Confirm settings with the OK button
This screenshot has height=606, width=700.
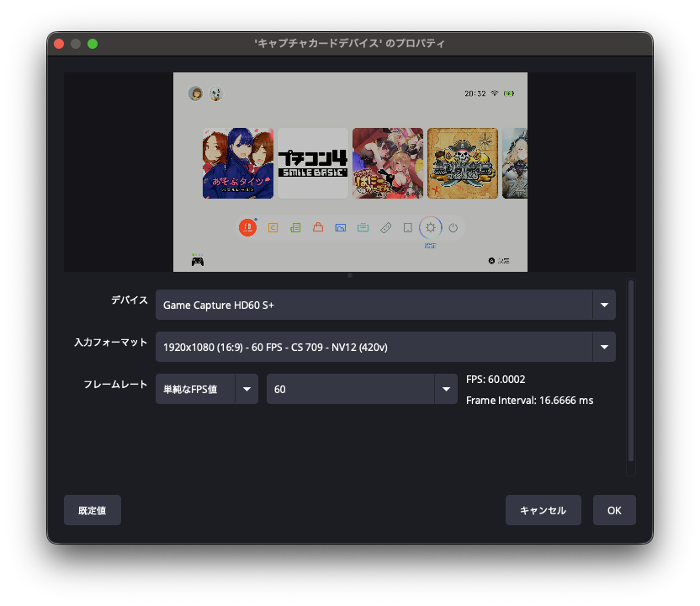click(x=614, y=510)
